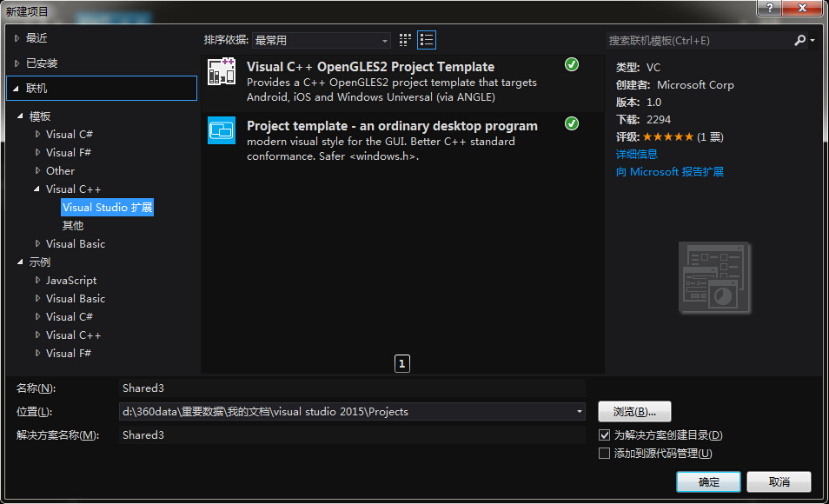The width and height of the screenshot is (829, 504).
Task: Click the 确定 button
Action: click(x=708, y=481)
